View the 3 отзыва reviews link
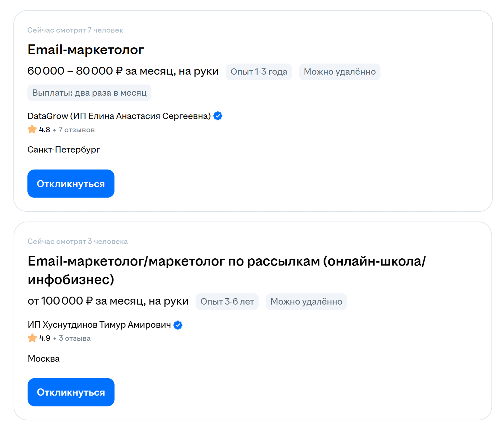The height and width of the screenshot is (431, 504). 75,338
